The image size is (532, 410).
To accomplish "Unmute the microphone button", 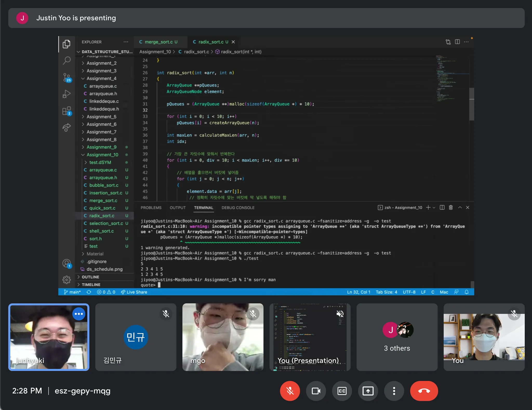I will (290, 391).
